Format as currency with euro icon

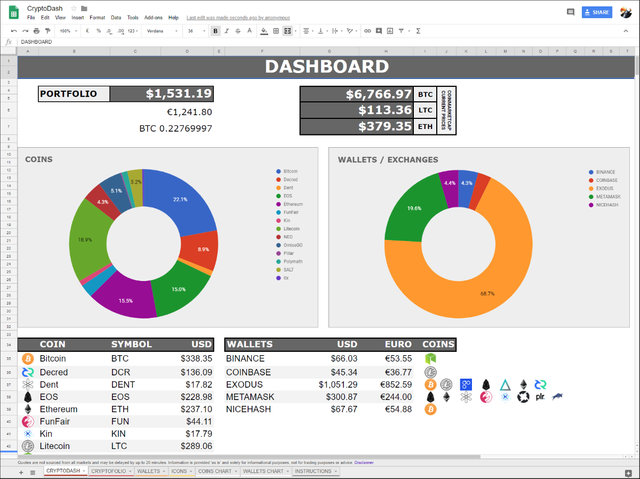pos(87,31)
